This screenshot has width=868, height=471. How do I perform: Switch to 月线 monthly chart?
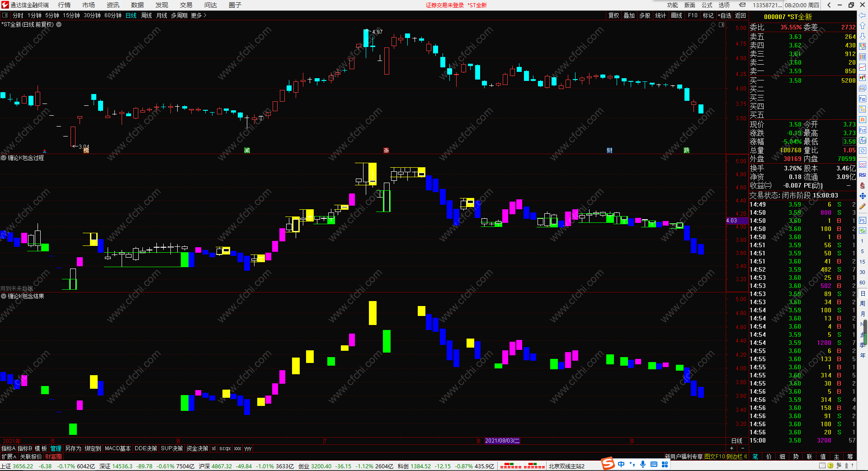(161, 15)
